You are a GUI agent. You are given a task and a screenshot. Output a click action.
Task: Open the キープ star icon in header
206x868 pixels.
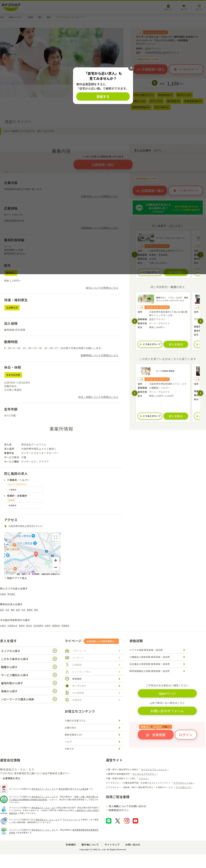pos(184,7)
